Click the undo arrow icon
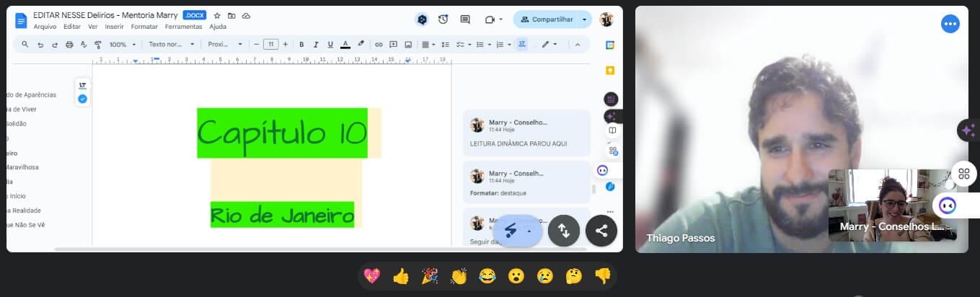980x297 pixels. coord(40,45)
